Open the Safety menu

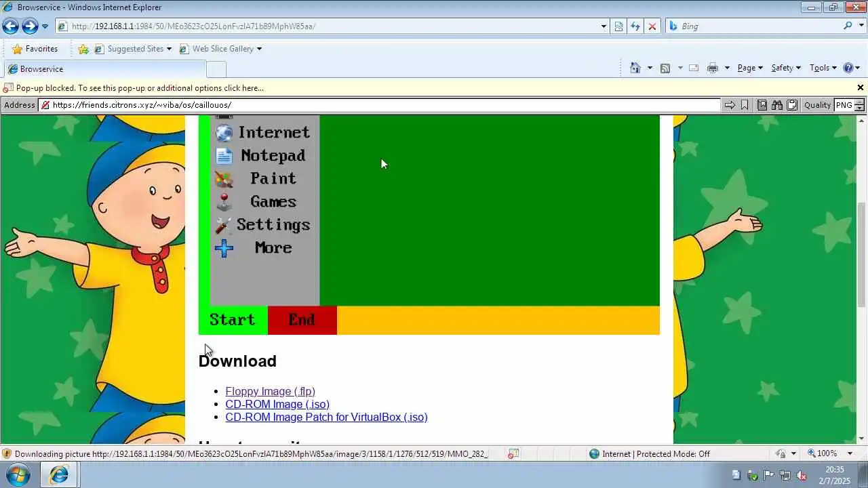(x=786, y=68)
